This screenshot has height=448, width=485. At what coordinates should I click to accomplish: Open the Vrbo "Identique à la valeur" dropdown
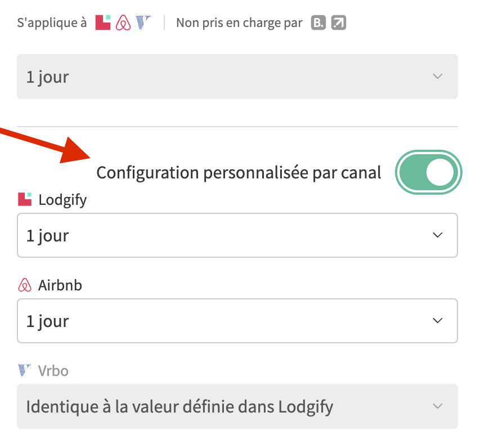click(237, 406)
